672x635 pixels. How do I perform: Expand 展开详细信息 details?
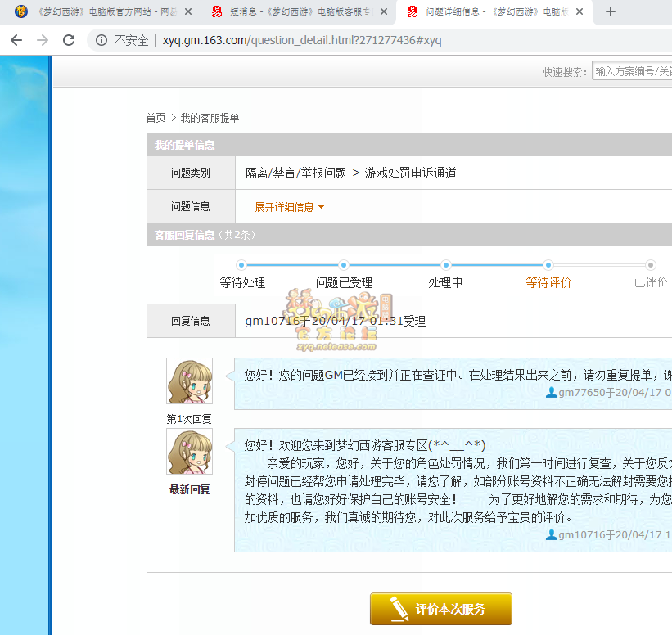289,207
